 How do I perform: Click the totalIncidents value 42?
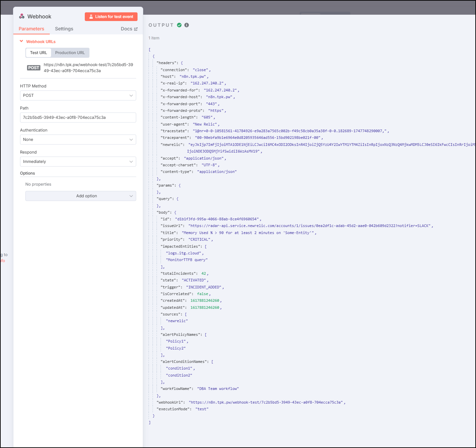click(x=204, y=273)
